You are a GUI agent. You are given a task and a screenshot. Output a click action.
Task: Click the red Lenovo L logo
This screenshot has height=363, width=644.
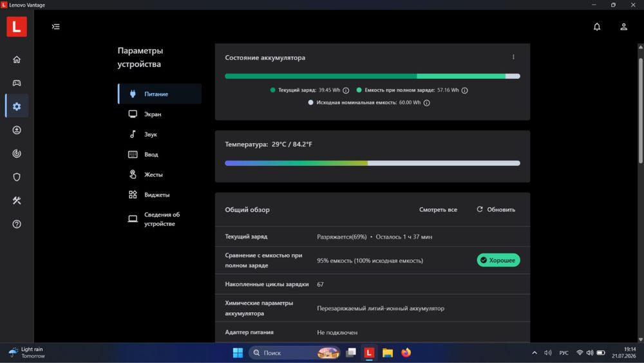pyautogui.click(x=17, y=26)
